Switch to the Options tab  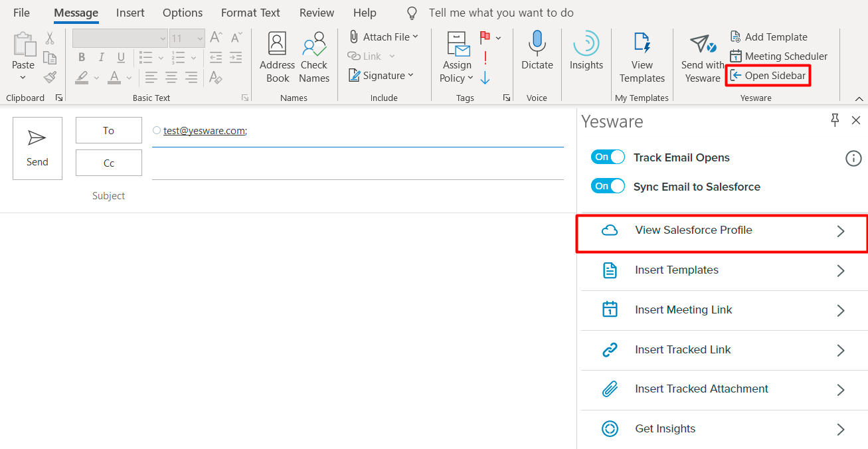pos(183,13)
